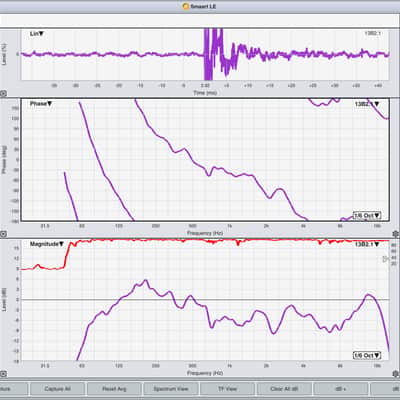Open 1/6 Oct smoothing dropdown in Magnitude plot
The height and width of the screenshot is (400, 400).
click(367, 356)
